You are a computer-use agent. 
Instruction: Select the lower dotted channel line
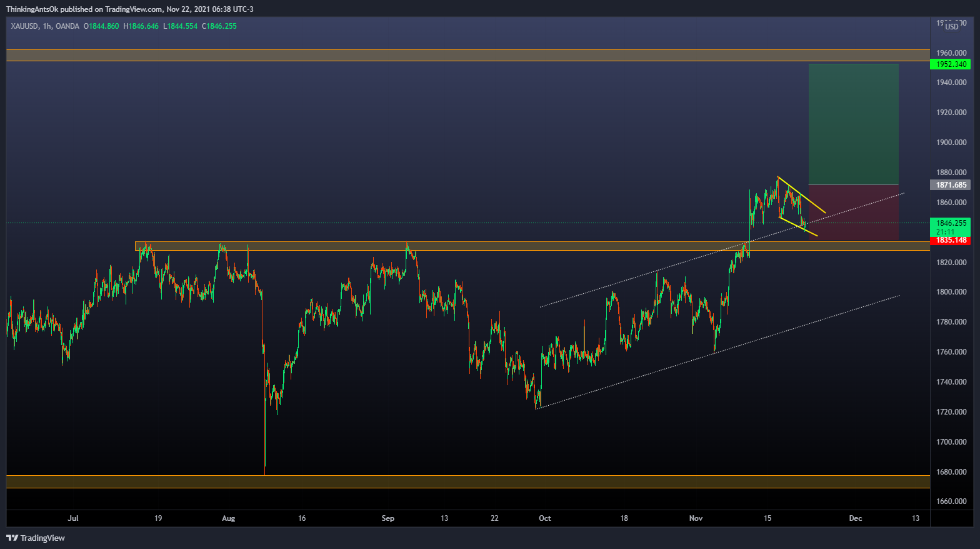click(x=717, y=352)
